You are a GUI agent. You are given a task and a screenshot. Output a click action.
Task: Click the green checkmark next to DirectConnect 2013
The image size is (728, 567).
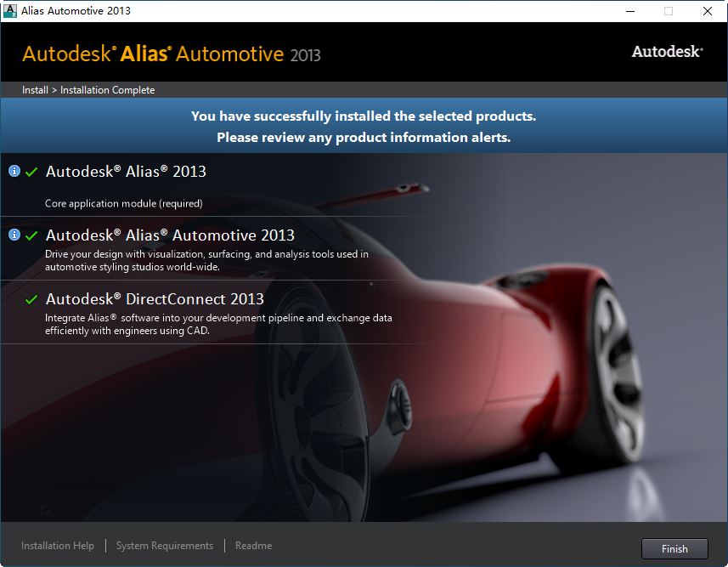pyautogui.click(x=31, y=299)
